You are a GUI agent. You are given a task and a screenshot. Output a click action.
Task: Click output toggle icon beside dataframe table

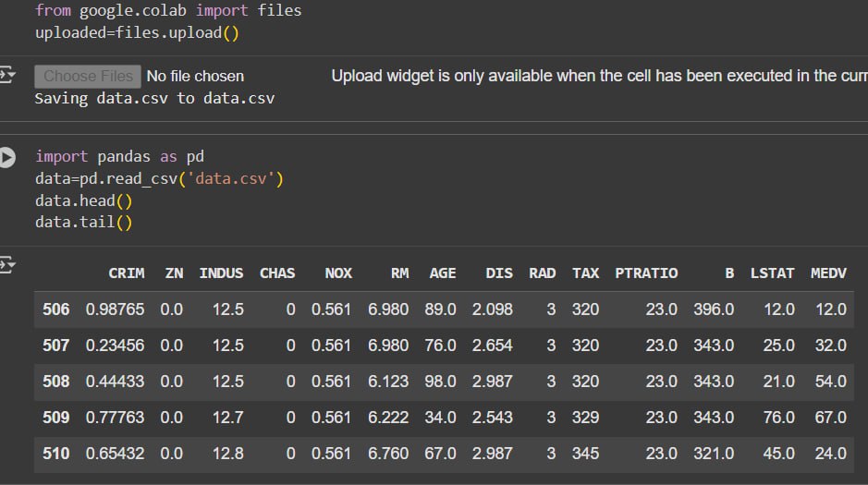point(7,265)
